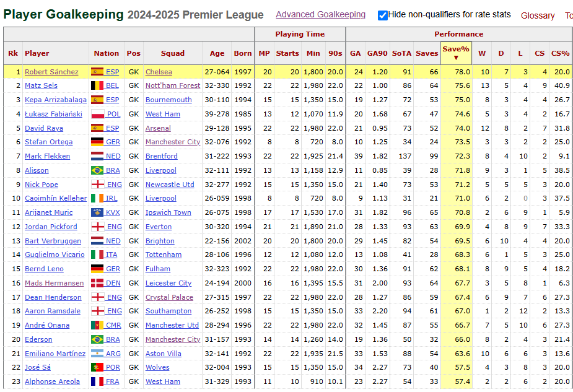Open Jordan Pickford player link
Viewport: 573px width, 392px height.
click(51, 227)
